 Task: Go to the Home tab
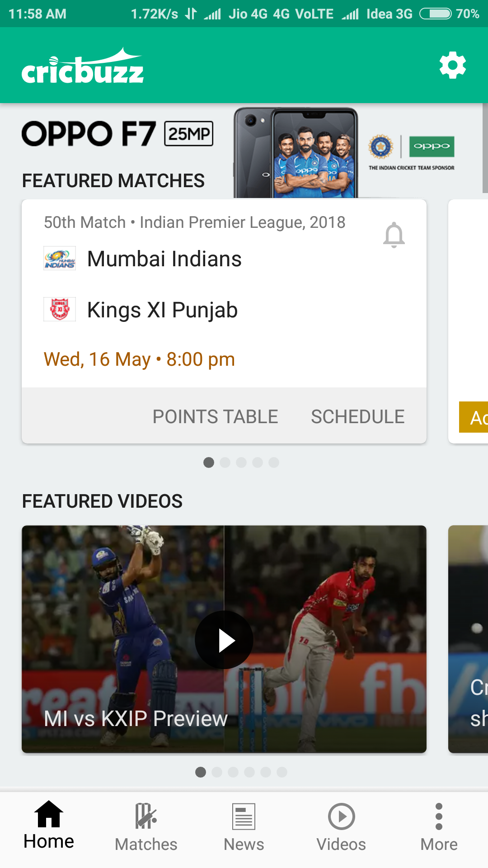coord(49,826)
